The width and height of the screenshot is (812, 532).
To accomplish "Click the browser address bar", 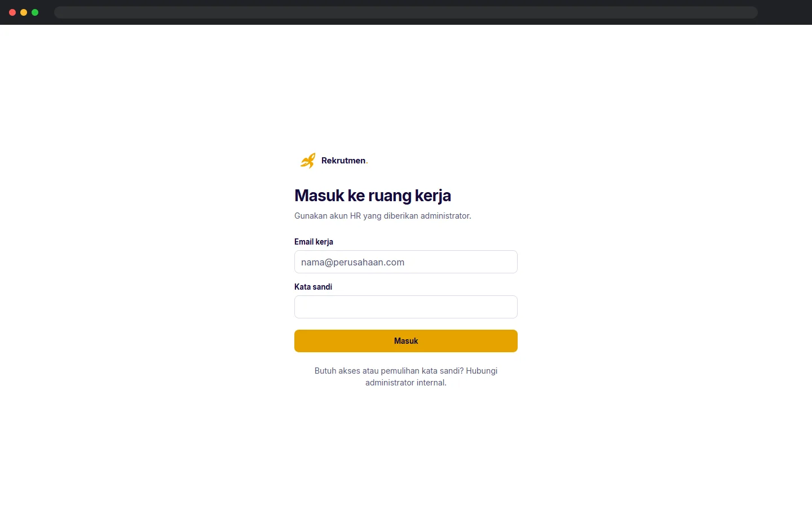I will [x=406, y=12].
